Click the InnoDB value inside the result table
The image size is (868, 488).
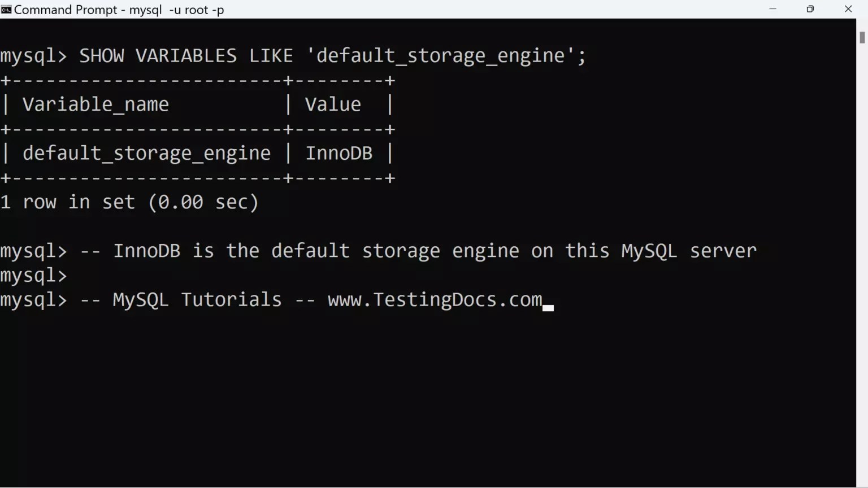tap(339, 152)
